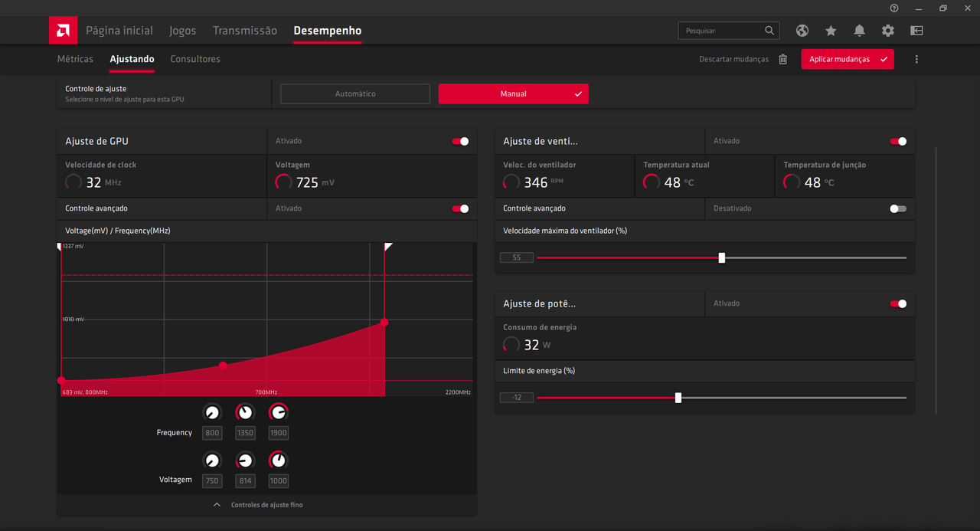
Task: Click the frequency 1350 input box
Action: click(245, 433)
